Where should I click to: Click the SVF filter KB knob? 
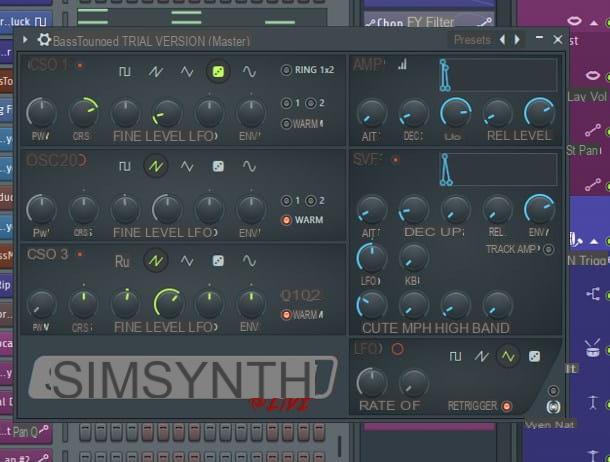(x=414, y=258)
